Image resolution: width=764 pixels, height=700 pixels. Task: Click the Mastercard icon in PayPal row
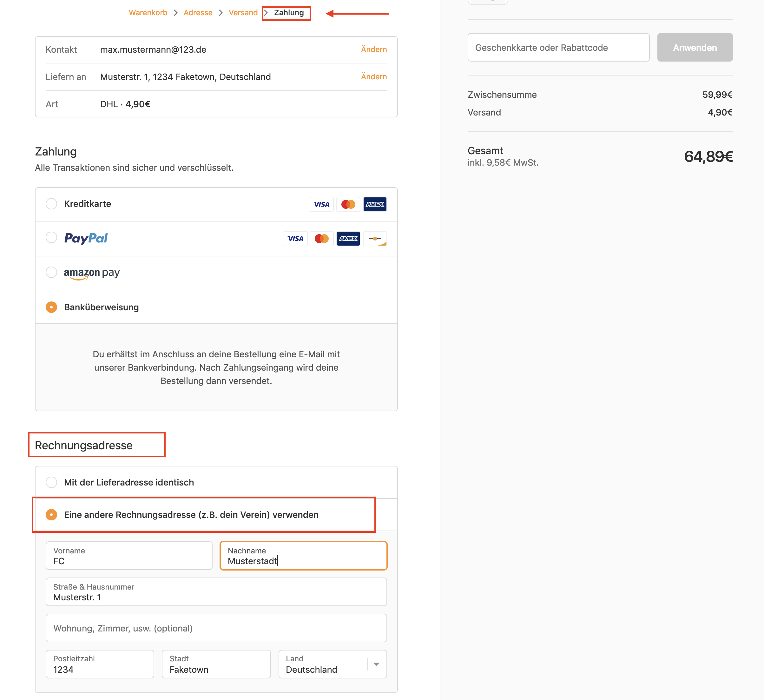[321, 238]
